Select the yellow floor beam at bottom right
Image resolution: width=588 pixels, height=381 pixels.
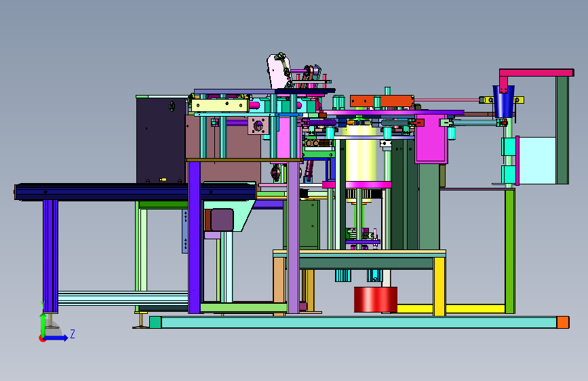(x=451, y=309)
